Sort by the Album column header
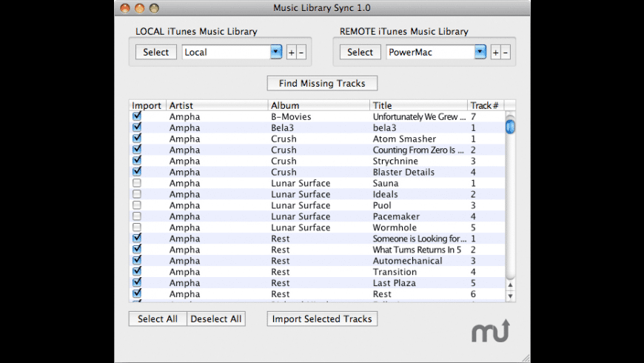644x363 pixels. pyautogui.click(x=319, y=106)
